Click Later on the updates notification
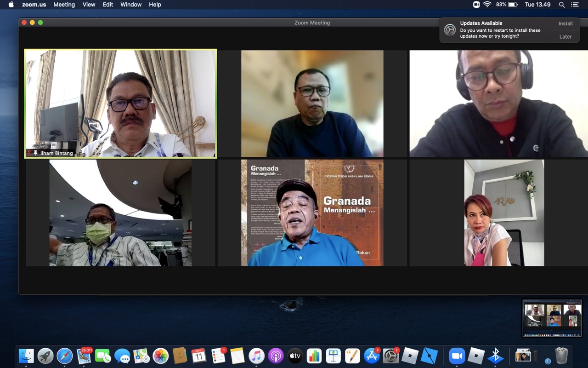The width and height of the screenshot is (588, 368). coord(565,37)
